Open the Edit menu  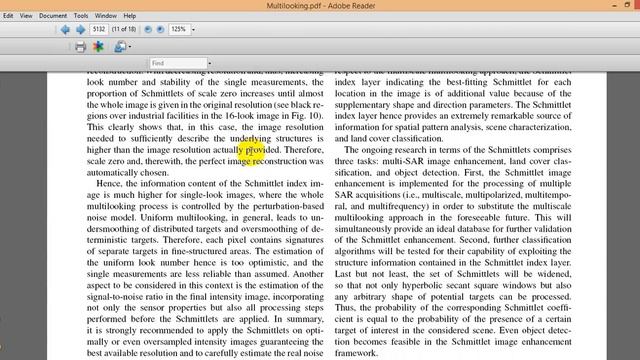tap(8, 16)
